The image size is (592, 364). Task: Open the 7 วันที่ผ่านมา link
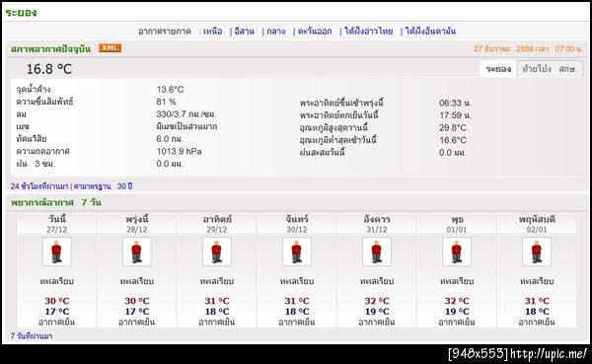pos(32,335)
